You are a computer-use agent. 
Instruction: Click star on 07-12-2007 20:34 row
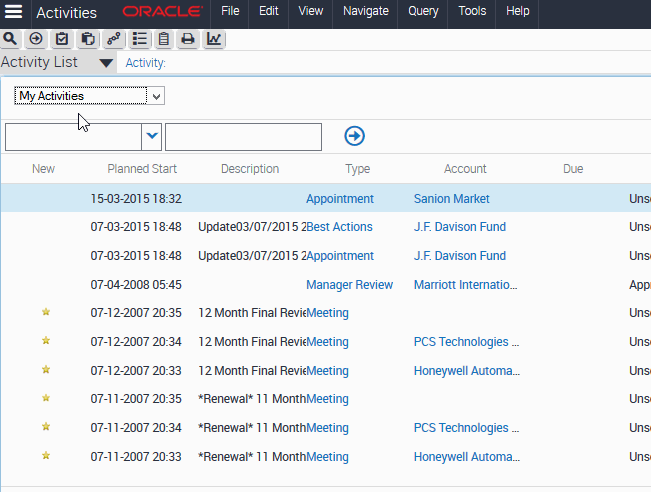pyautogui.click(x=46, y=340)
